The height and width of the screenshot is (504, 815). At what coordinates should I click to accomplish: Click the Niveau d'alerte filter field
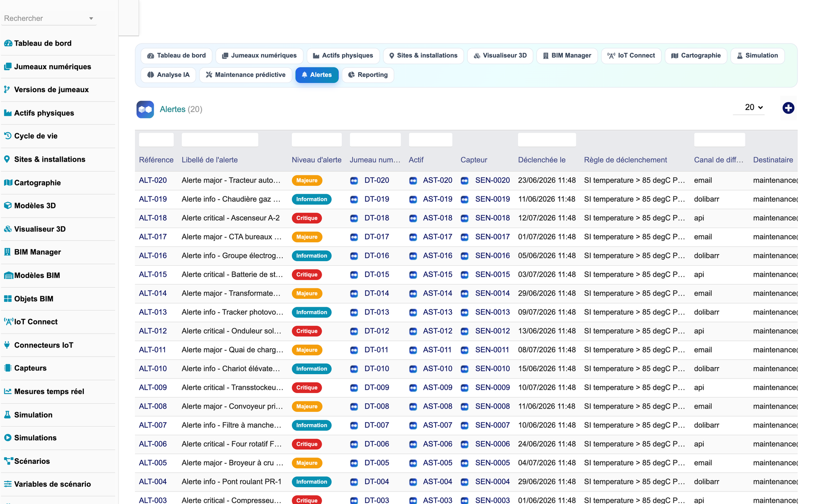pyautogui.click(x=317, y=140)
